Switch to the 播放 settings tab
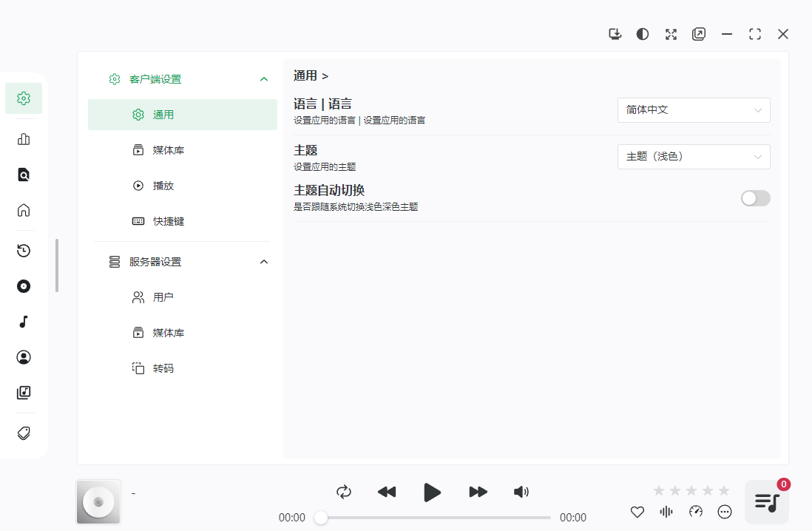Screen dimensions: 812x531 (163, 185)
